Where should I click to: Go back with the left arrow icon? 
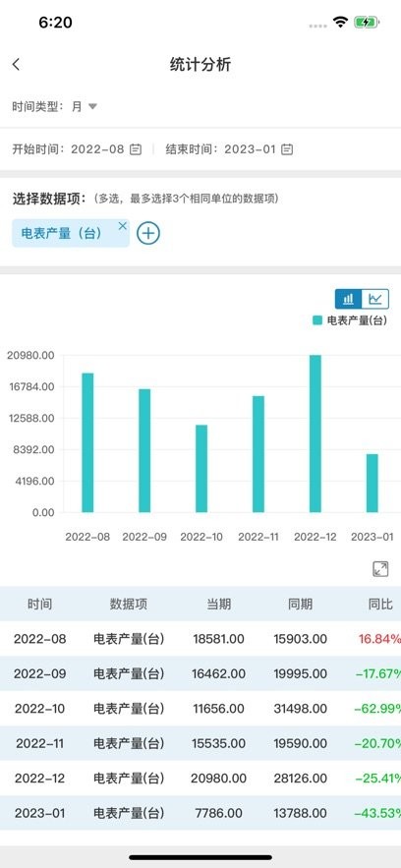[x=16, y=65]
